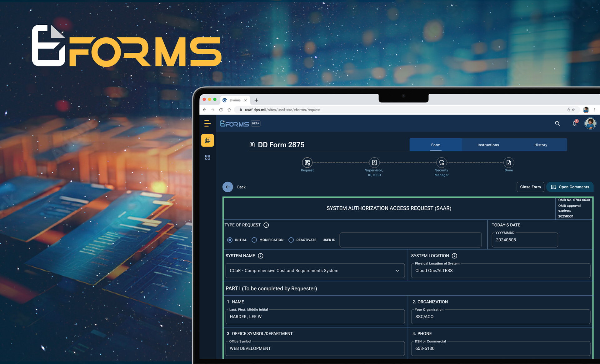Bookmark page with the star icon
The height and width of the screenshot is (364, 600).
(x=573, y=110)
